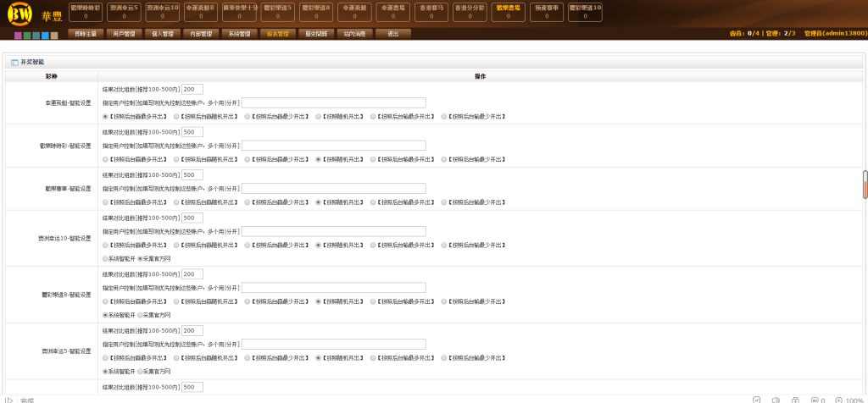
Task: Select the green theme color swatch
Action: [27, 36]
